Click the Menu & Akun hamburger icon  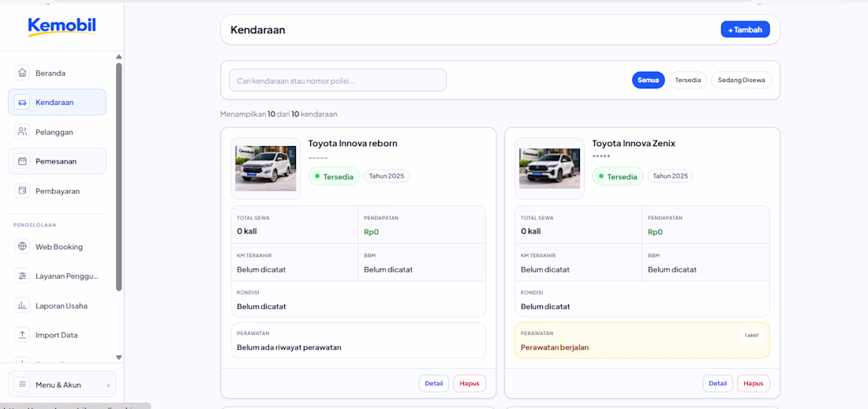coord(22,385)
